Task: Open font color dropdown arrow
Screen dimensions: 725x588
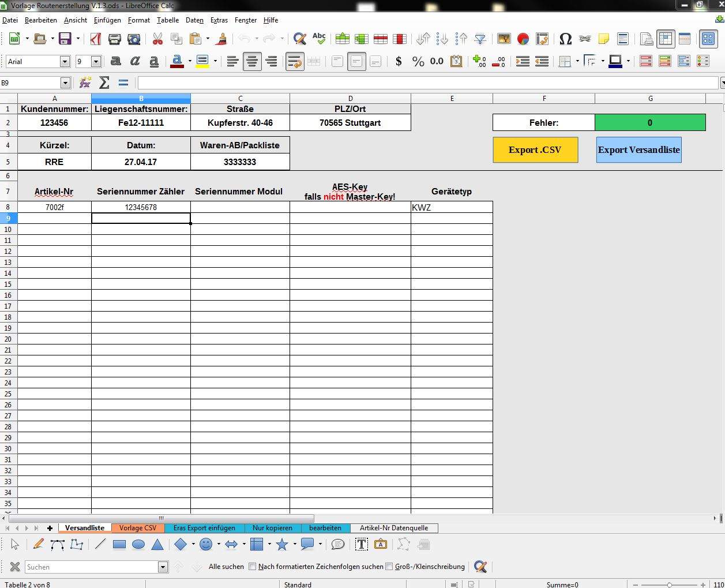Action: [x=190, y=61]
